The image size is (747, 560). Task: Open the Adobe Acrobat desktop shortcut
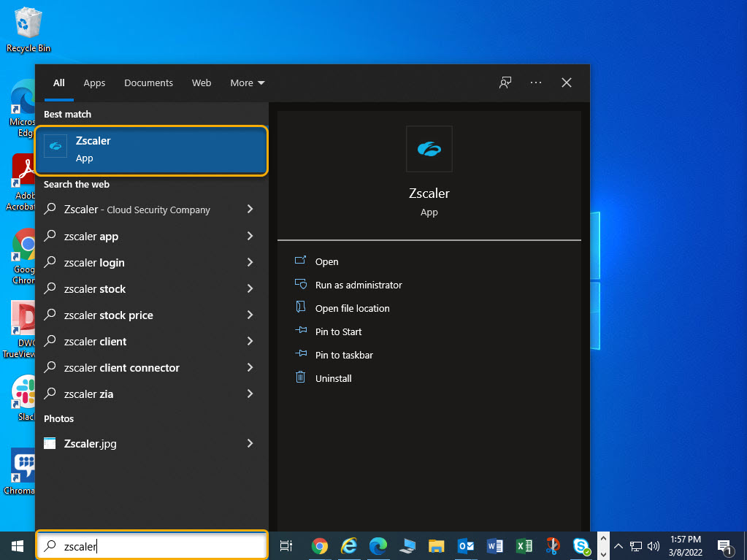[x=20, y=183]
